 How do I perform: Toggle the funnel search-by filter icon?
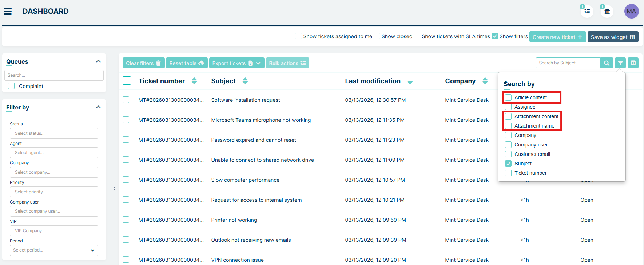pyautogui.click(x=620, y=63)
